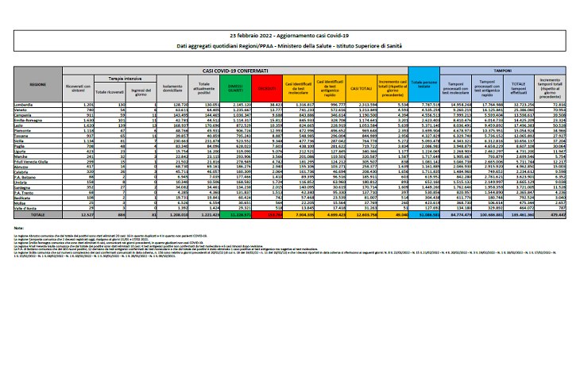
Task: Click the REGIONE column header
Action: (x=37, y=83)
